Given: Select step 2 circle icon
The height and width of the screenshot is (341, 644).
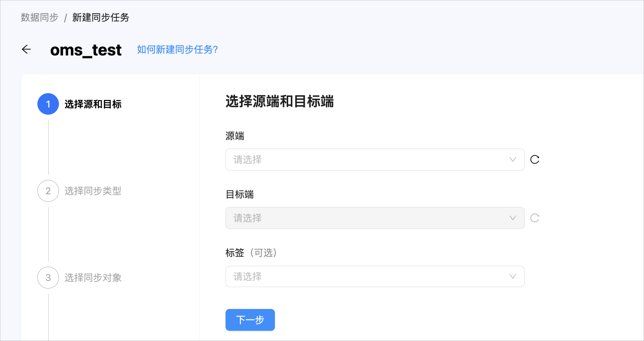Looking at the screenshot, I should (x=48, y=191).
